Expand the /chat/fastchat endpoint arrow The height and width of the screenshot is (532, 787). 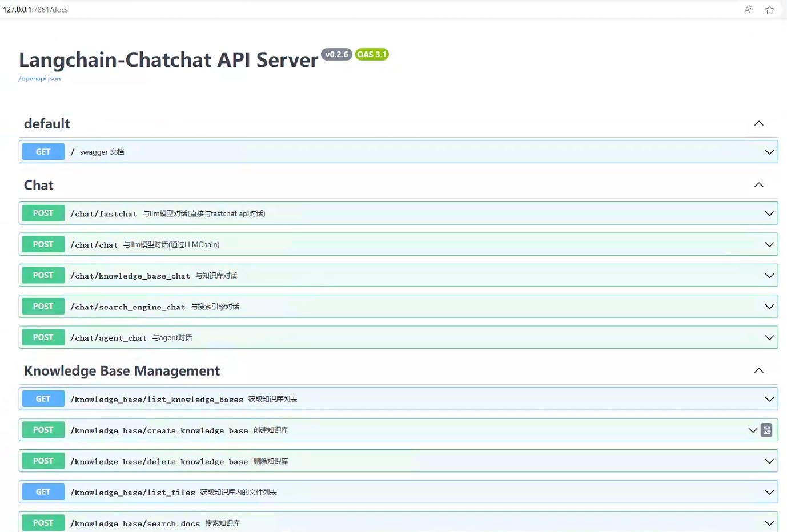[769, 213]
